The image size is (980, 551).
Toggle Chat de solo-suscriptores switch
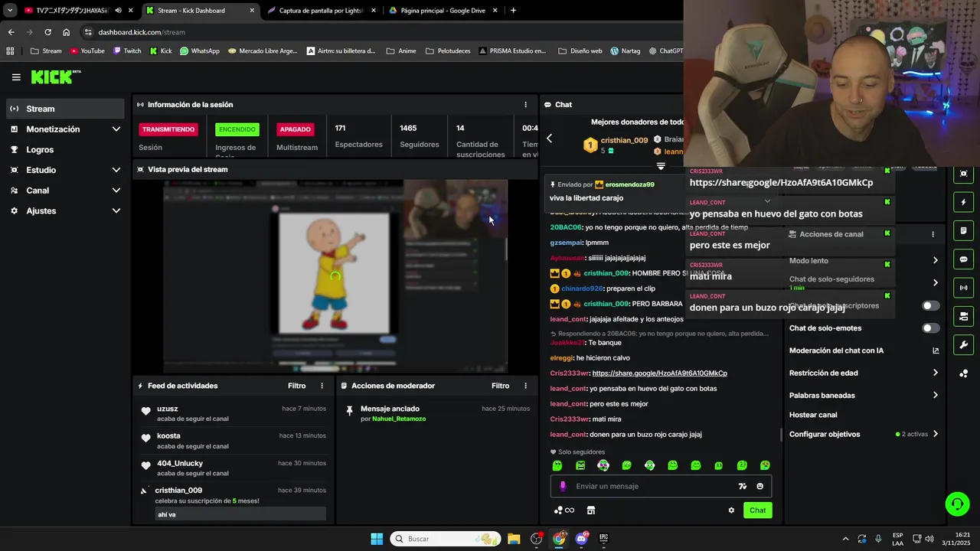(930, 305)
